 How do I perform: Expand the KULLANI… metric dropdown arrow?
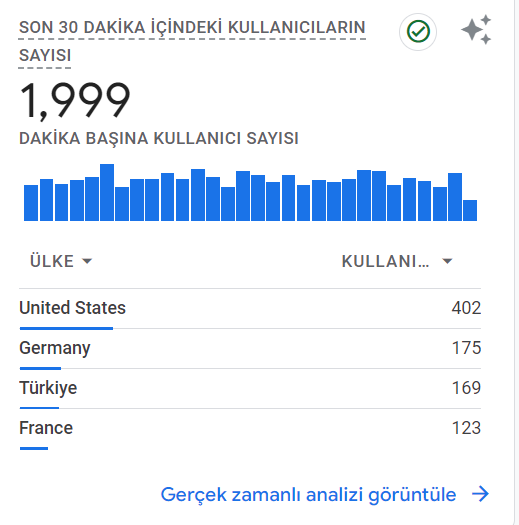tap(447, 261)
